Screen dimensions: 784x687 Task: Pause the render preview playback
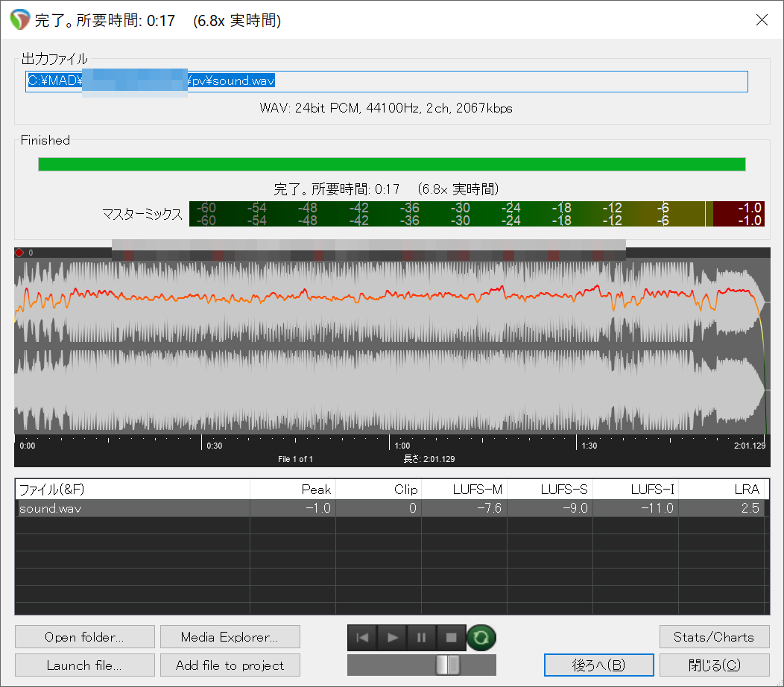tap(422, 638)
